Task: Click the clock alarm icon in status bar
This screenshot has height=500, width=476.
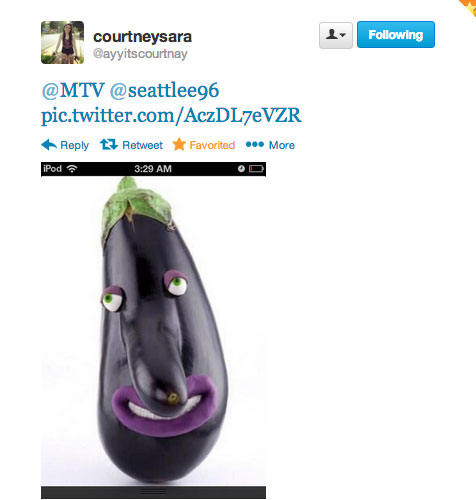Action: click(241, 169)
